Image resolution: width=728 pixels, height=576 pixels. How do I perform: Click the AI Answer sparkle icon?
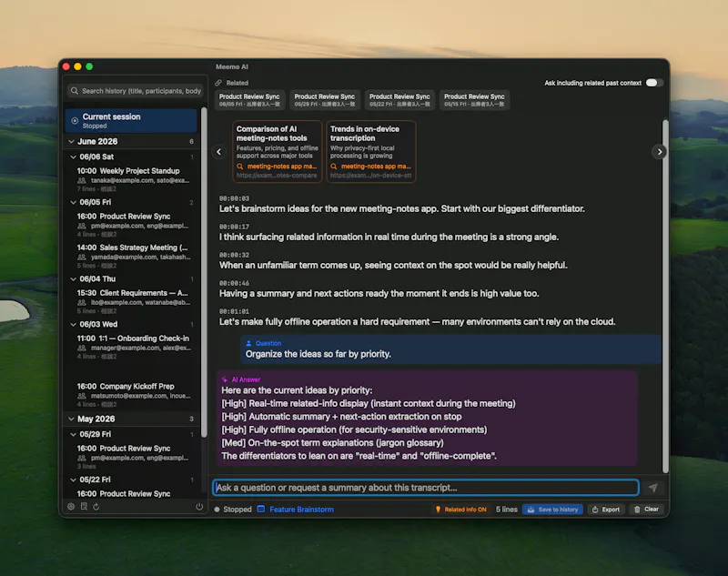click(225, 379)
